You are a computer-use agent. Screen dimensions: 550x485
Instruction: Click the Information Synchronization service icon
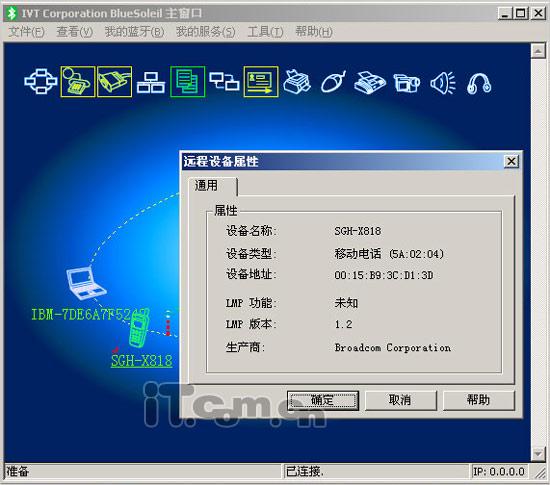(x=224, y=81)
